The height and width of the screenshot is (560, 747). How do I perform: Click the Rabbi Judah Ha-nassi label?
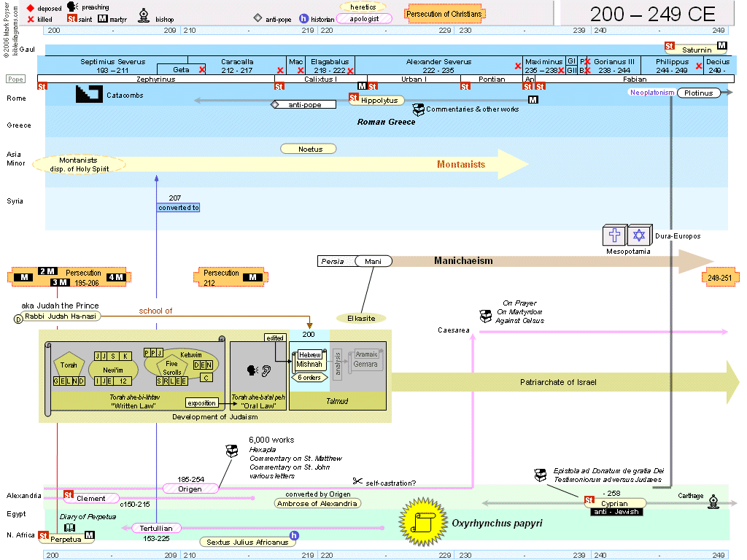click(x=61, y=316)
